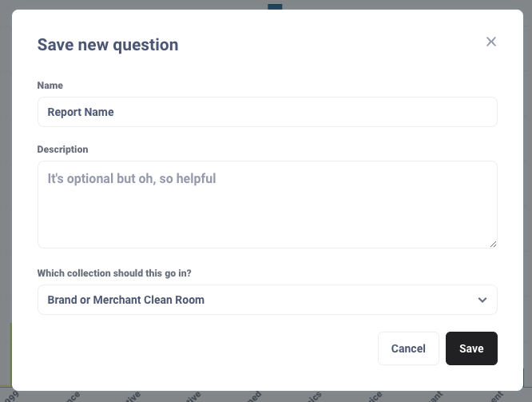Expand the collection dropdown chevron

click(x=482, y=300)
